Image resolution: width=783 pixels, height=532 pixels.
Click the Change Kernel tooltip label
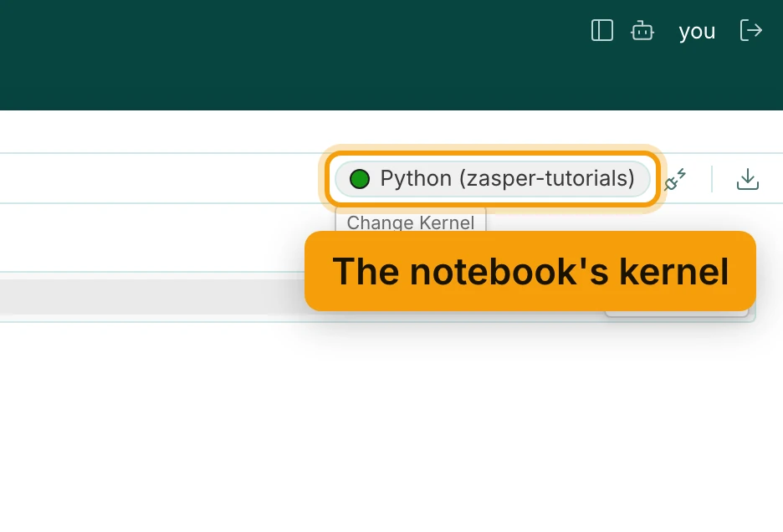(x=411, y=223)
